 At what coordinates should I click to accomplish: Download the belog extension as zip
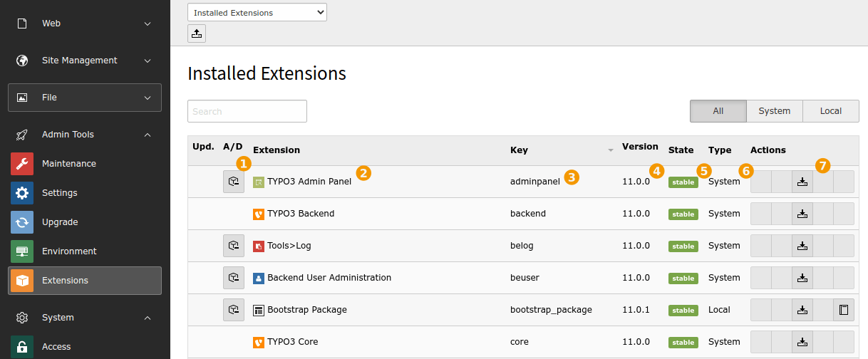[x=802, y=246]
